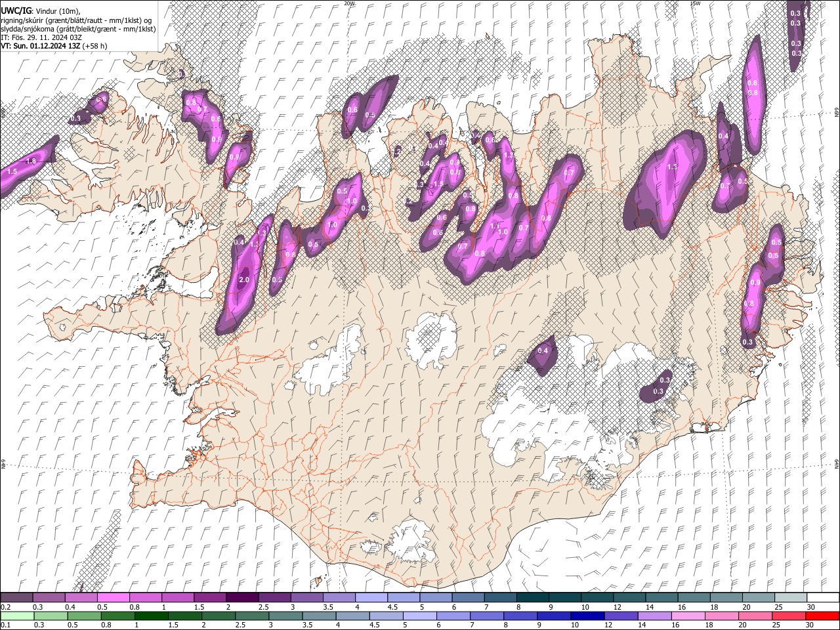
Task: Click the 'VT: Sun. 01.12.2024 13Z' valid time text
Action: tap(41, 46)
